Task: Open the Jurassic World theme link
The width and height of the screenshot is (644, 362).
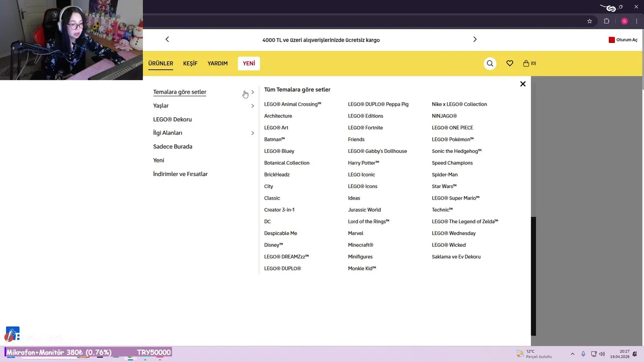Action: (364, 210)
